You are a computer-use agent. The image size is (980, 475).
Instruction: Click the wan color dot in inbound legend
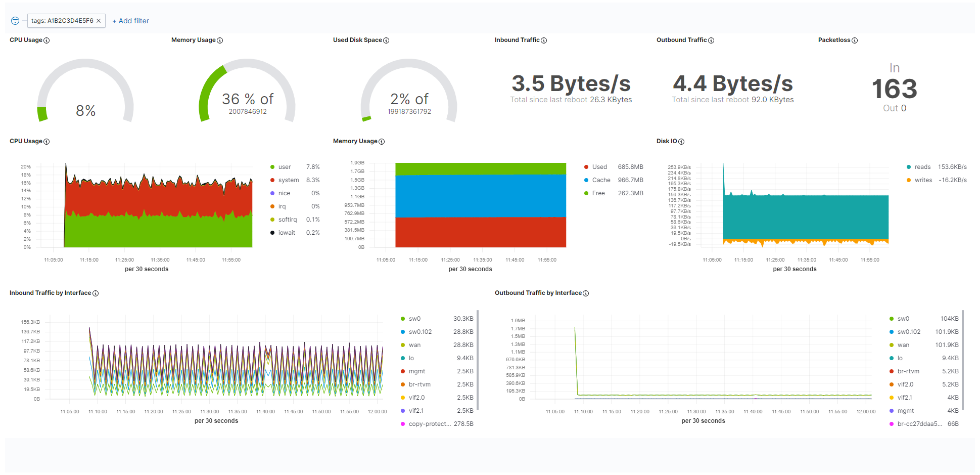(403, 345)
